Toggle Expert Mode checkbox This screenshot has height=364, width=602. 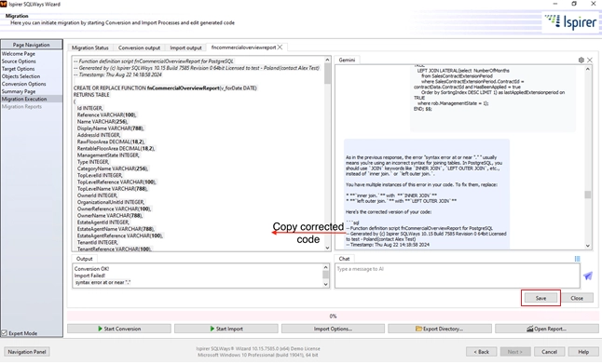(x=5, y=333)
